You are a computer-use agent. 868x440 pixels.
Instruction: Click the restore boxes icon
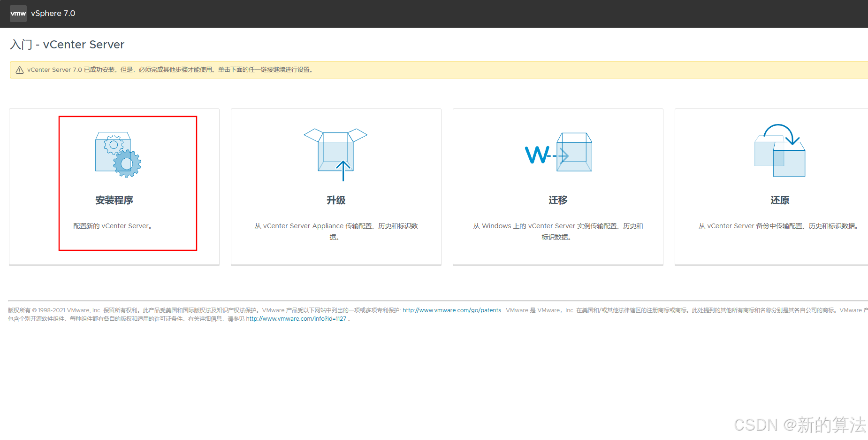[x=780, y=150]
